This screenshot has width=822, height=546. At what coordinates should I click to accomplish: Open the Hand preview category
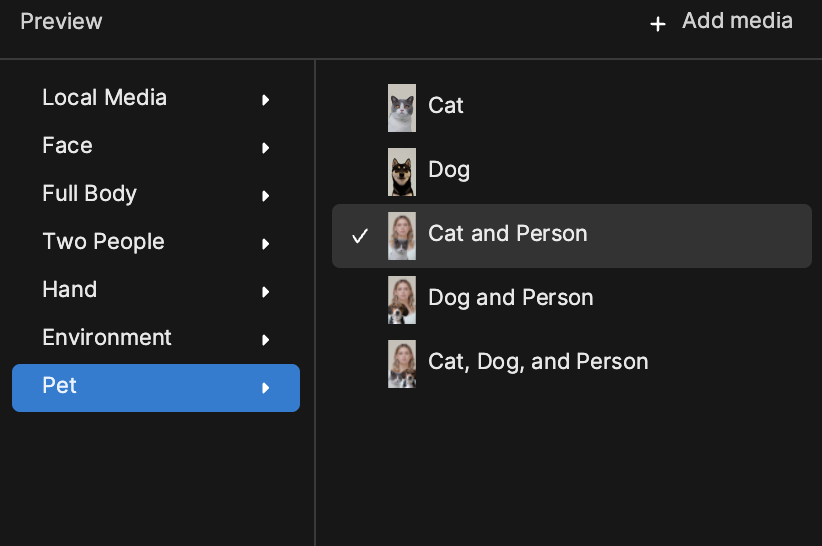click(x=156, y=290)
